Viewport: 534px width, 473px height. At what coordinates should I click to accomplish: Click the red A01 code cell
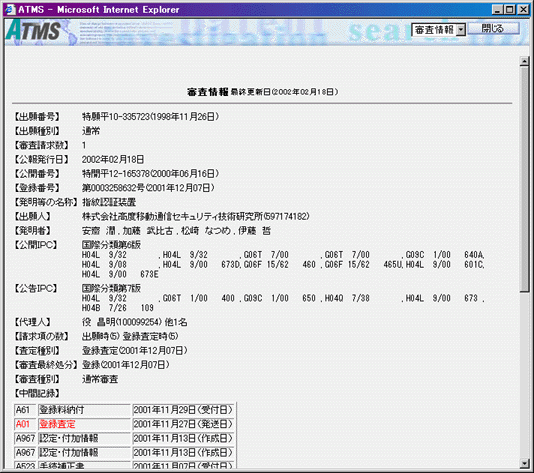click(23, 424)
